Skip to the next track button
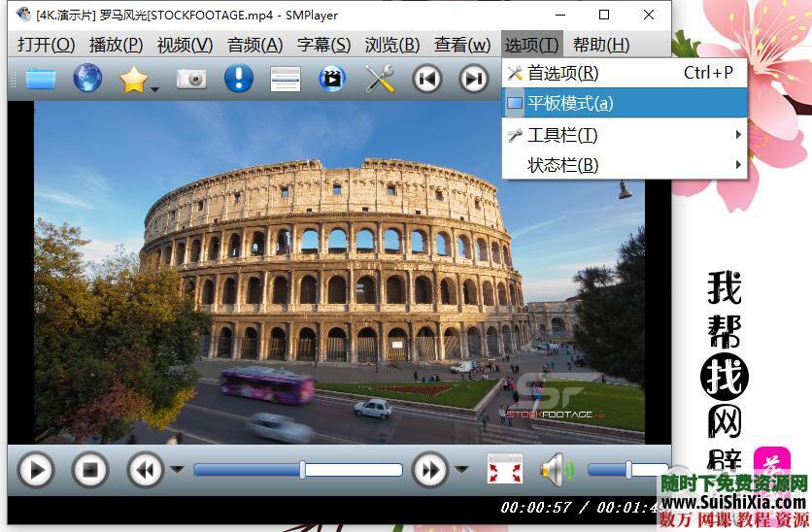The image size is (812, 532). 474,79
